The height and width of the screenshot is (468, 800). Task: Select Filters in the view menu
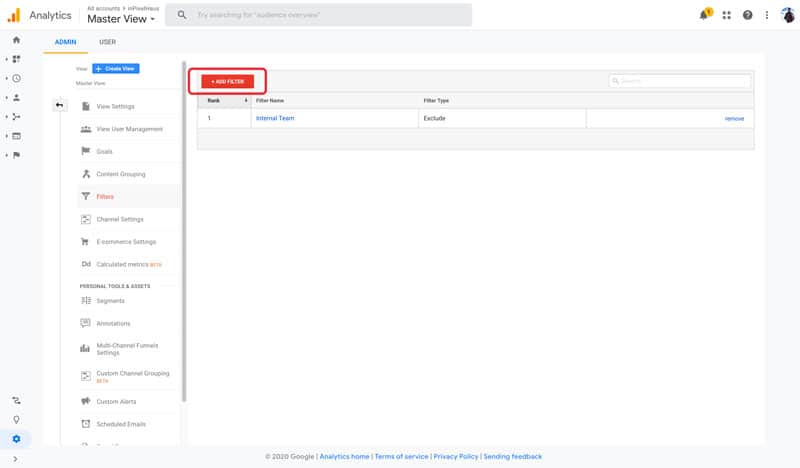[105, 196]
